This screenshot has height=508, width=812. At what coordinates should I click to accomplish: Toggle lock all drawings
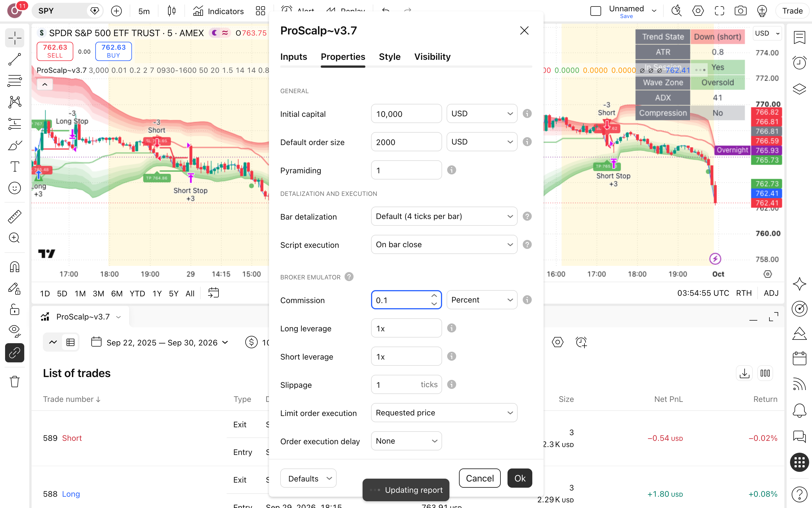tap(14, 309)
